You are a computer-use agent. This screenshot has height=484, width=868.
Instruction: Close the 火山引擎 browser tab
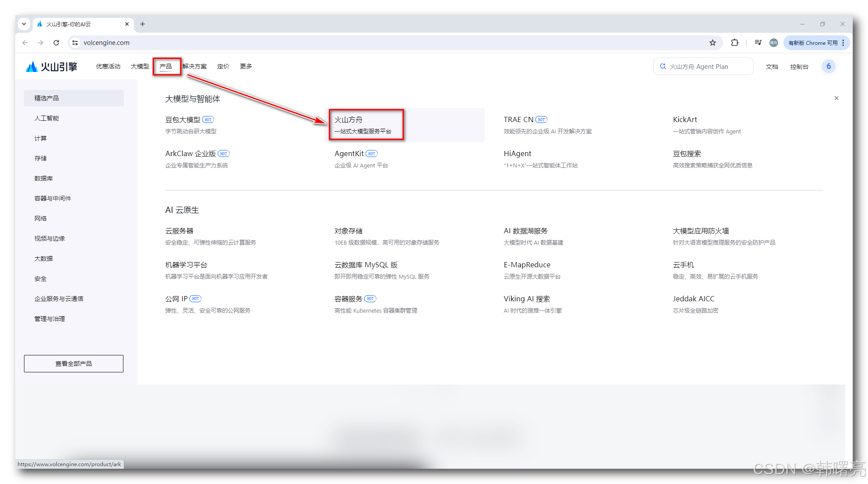(127, 24)
